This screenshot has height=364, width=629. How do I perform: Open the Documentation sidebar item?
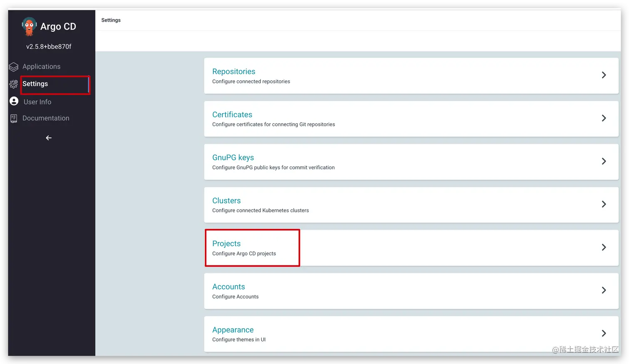pyautogui.click(x=46, y=118)
